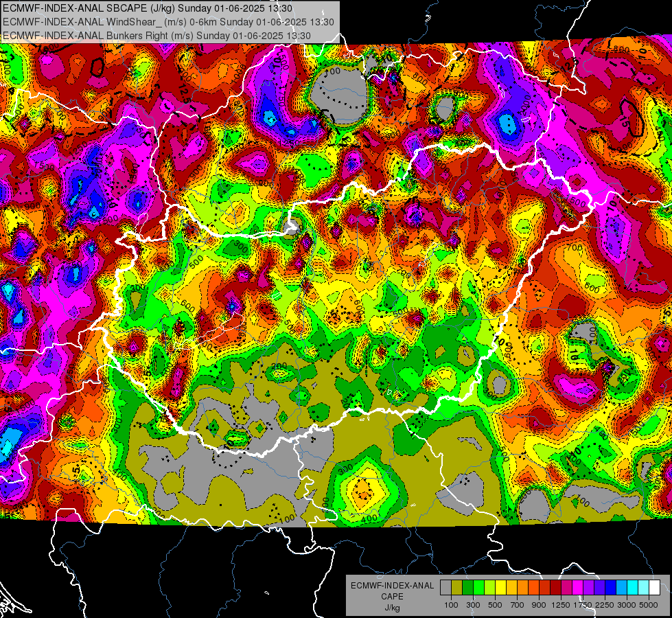Pick the dark red legend swatch before 1250
This screenshot has width=672, height=618.
tap(556, 587)
